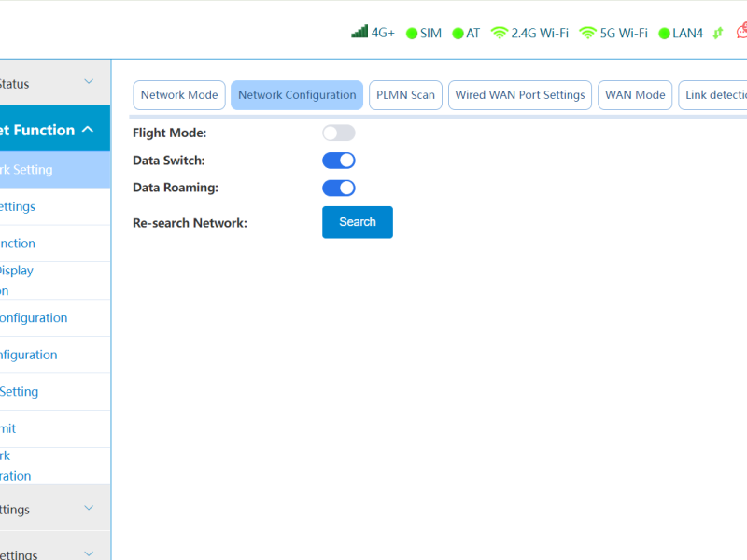747x560 pixels.
Task: Open the red message bubble icon
Action: [741, 32]
